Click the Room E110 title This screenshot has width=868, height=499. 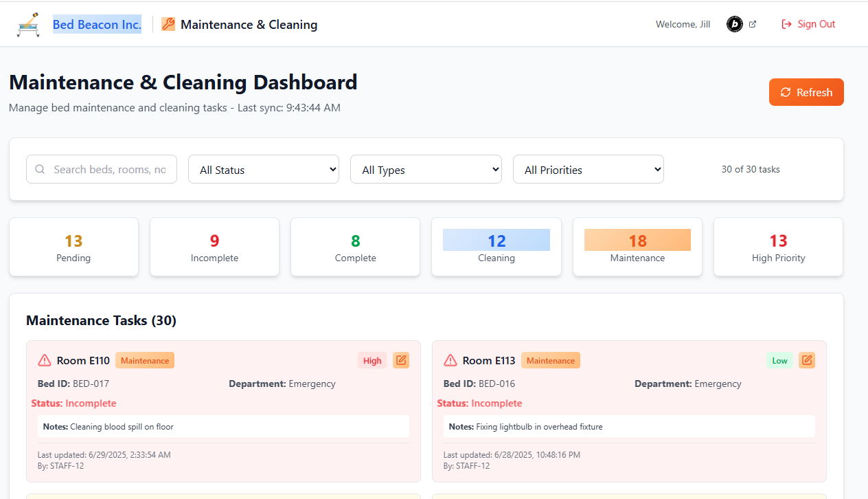[x=83, y=360]
